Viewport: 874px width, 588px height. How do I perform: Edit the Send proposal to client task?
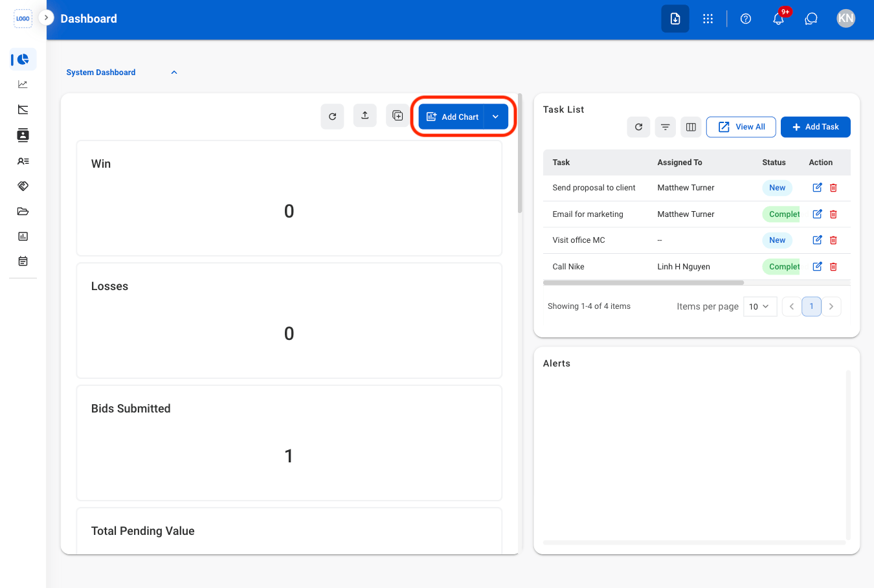(x=818, y=188)
